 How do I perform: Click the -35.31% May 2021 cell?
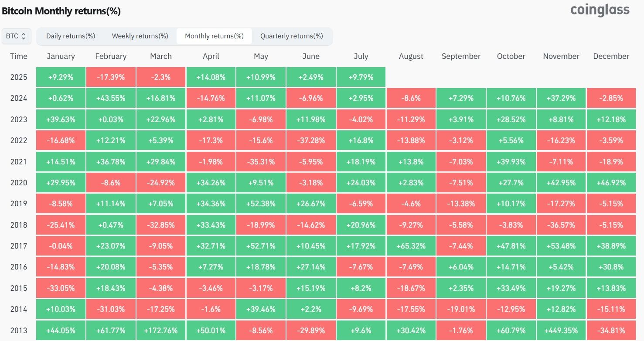click(261, 161)
